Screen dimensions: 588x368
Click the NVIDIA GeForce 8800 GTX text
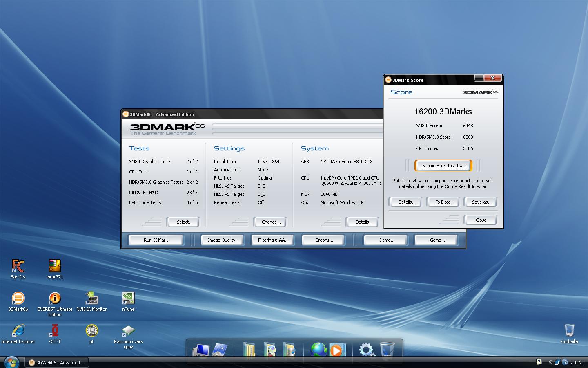[x=346, y=162]
